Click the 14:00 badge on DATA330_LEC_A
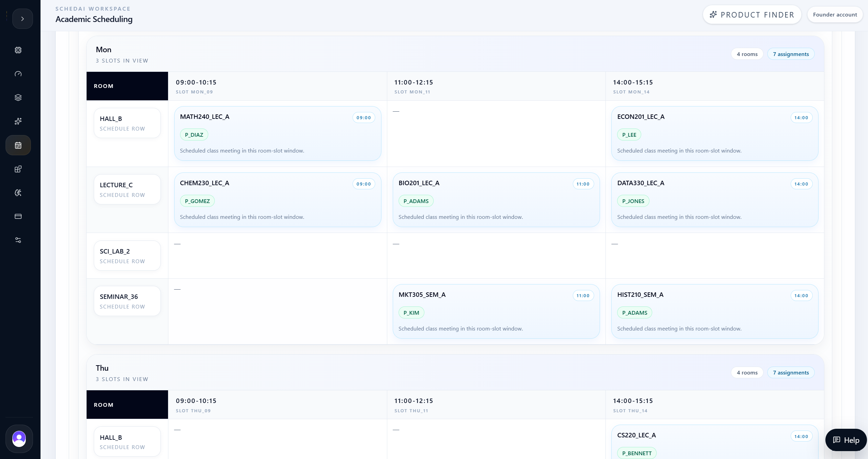 point(801,184)
